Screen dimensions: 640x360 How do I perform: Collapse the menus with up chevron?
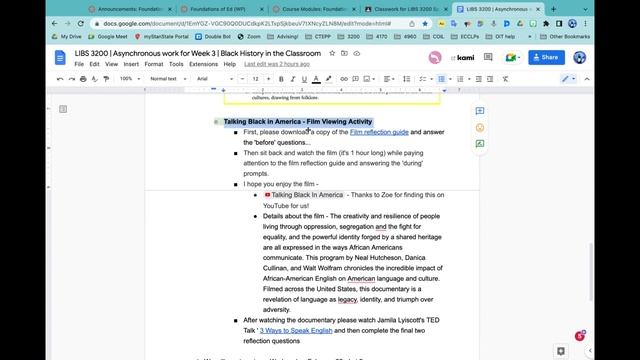tap(587, 79)
